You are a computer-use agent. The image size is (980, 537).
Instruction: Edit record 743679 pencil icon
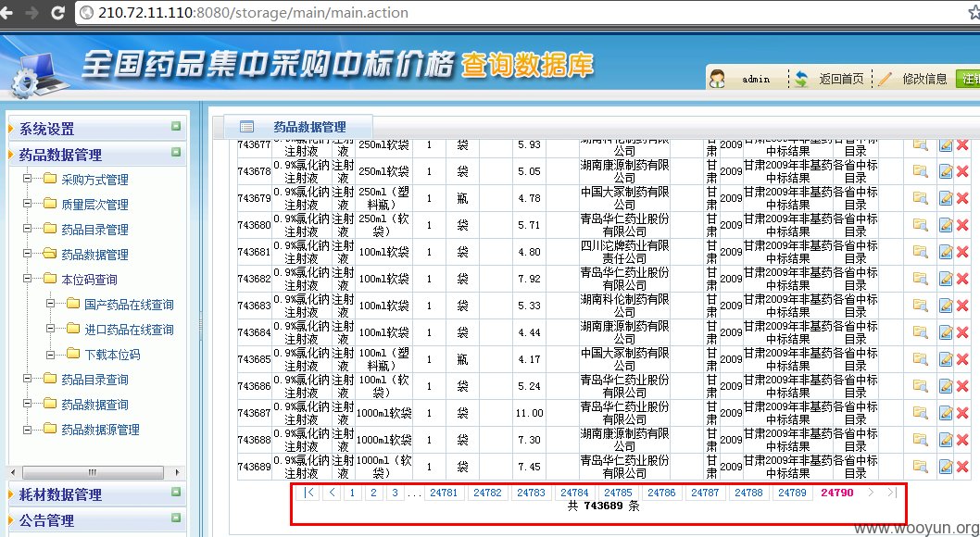[946, 198]
